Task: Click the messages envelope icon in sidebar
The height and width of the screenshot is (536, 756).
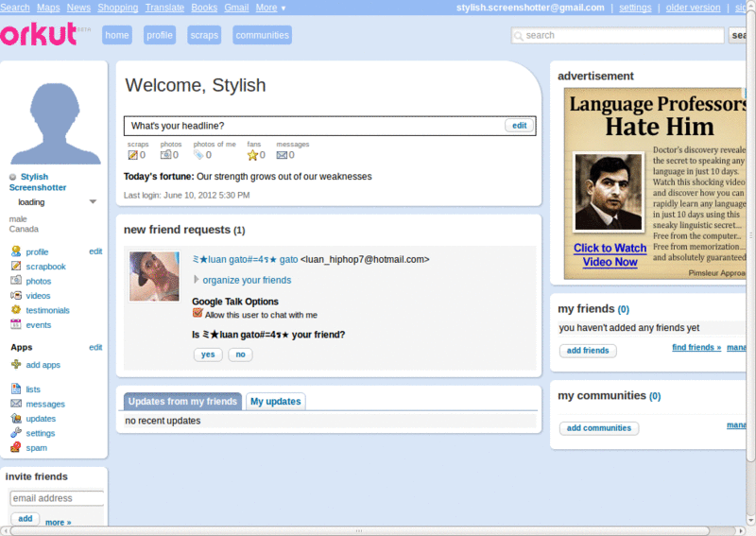Action: (x=16, y=404)
